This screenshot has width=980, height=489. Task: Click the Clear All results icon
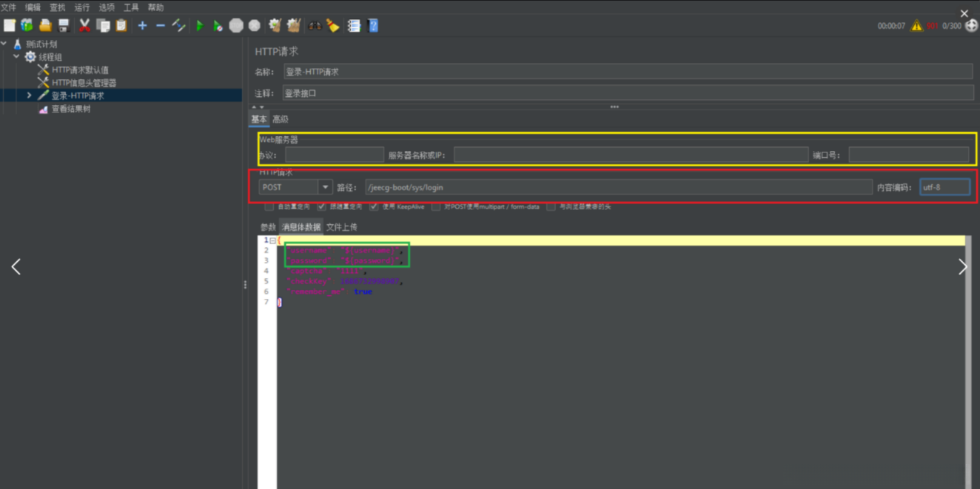click(294, 26)
